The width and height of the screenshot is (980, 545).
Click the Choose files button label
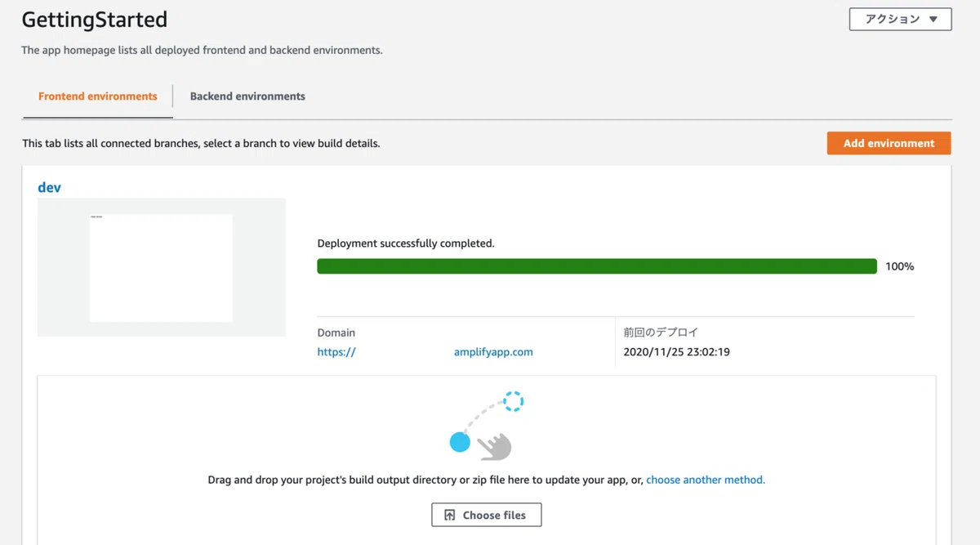point(494,516)
